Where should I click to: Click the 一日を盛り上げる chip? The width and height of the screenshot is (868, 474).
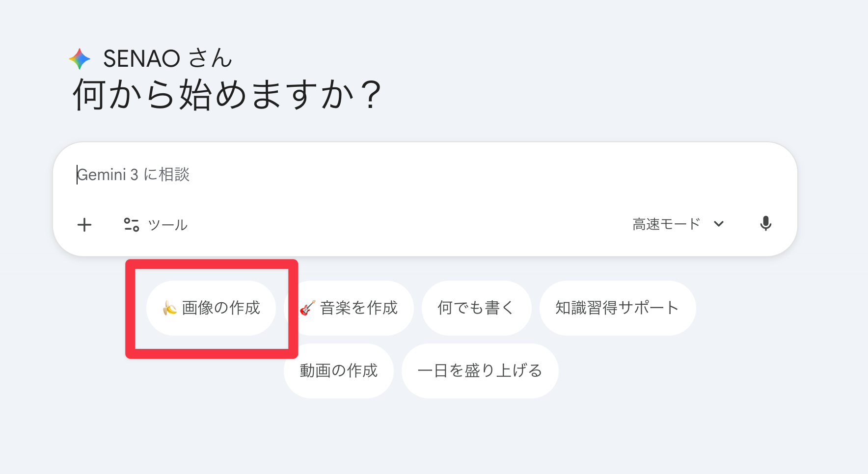[480, 371]
